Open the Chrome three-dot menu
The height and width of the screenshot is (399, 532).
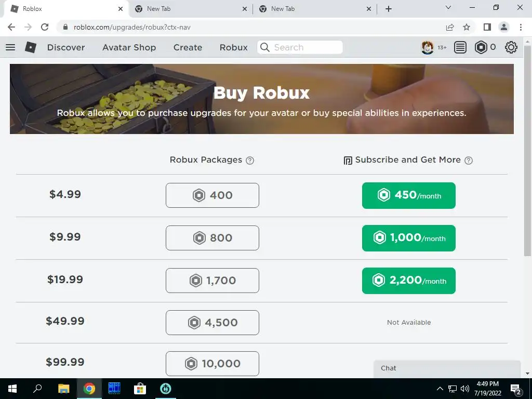click(521, 27)
